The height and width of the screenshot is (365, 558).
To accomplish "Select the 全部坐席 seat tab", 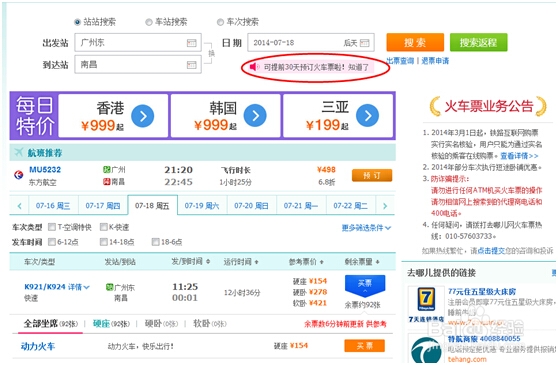I will [x=51, y=324].
